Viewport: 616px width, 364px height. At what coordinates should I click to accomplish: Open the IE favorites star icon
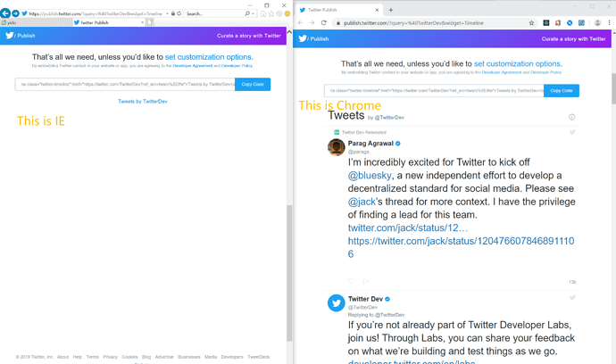click(271, 13)
